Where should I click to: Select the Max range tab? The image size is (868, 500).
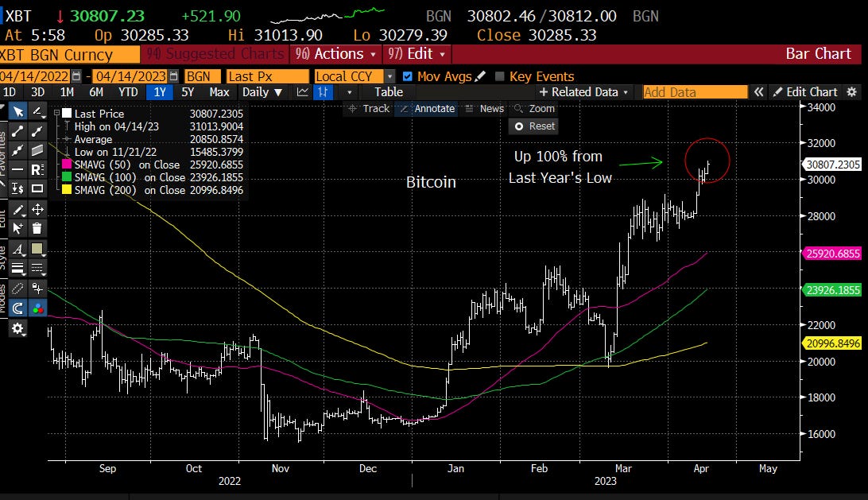point(219,92)
